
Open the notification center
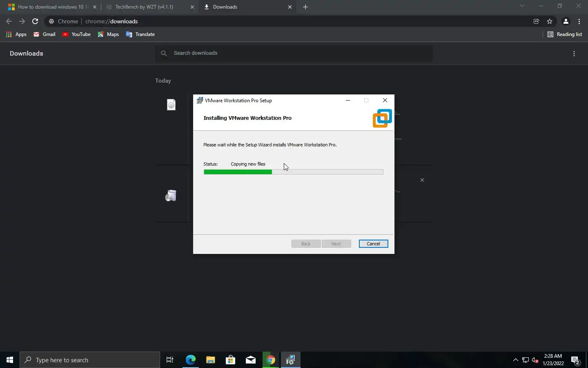pyautogui.click(x=576, y=360)
